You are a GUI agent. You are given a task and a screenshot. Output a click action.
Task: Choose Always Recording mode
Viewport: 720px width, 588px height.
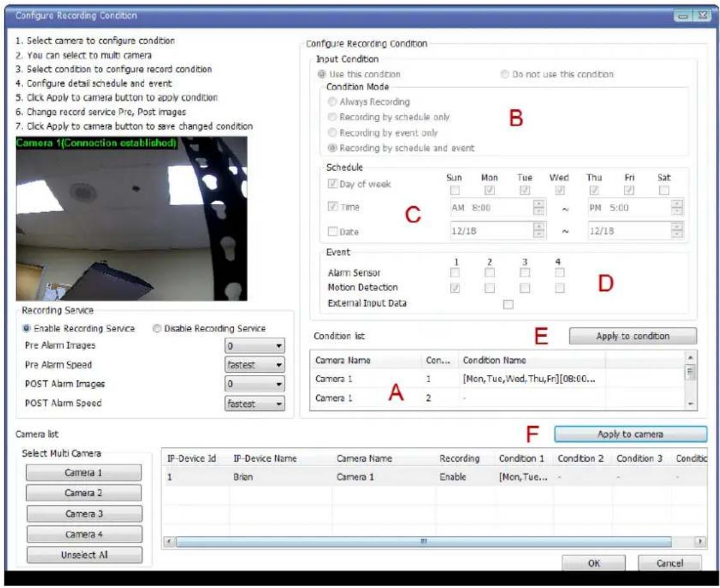pos(331,102)
